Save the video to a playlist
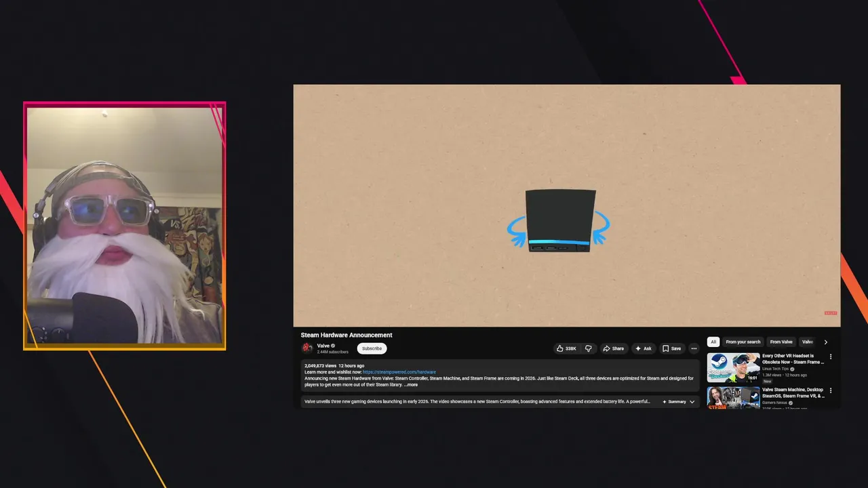This screenshot has height=488, width=868. tap(671, 348)
